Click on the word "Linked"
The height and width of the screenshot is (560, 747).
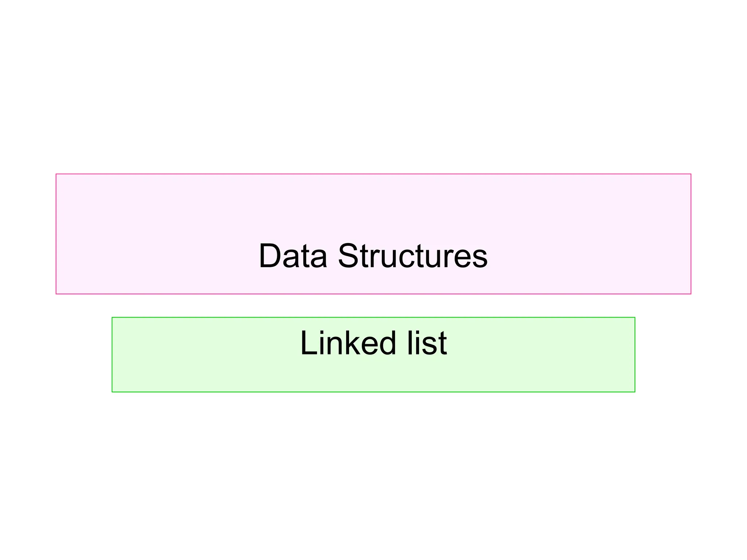[x=348, y=343]
